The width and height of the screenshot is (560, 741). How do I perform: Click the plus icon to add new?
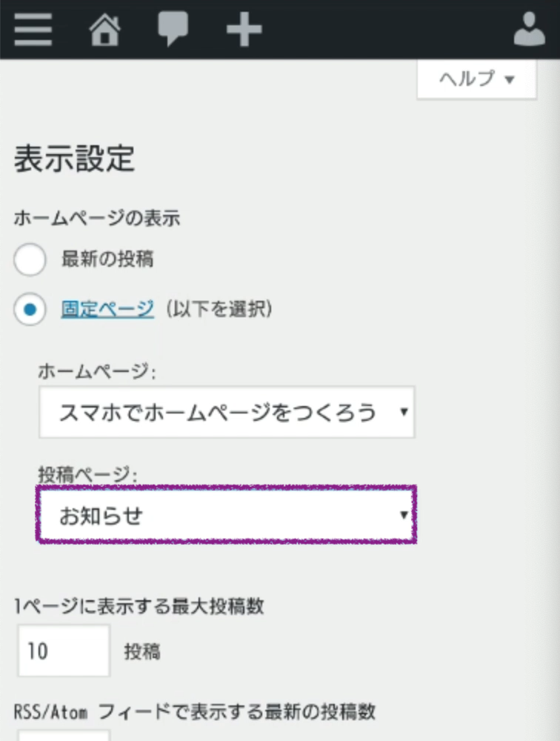coord(244,30)
